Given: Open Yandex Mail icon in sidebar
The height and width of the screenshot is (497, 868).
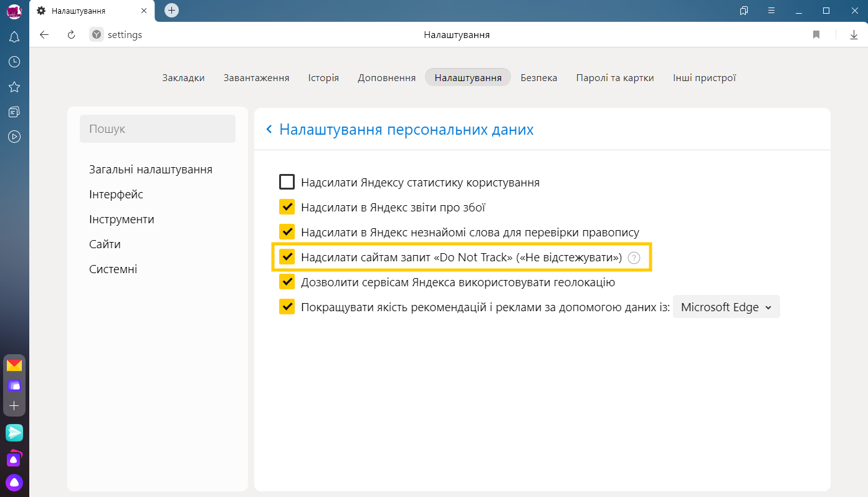Looking at the screenshot, I should (x=14, y=365).
